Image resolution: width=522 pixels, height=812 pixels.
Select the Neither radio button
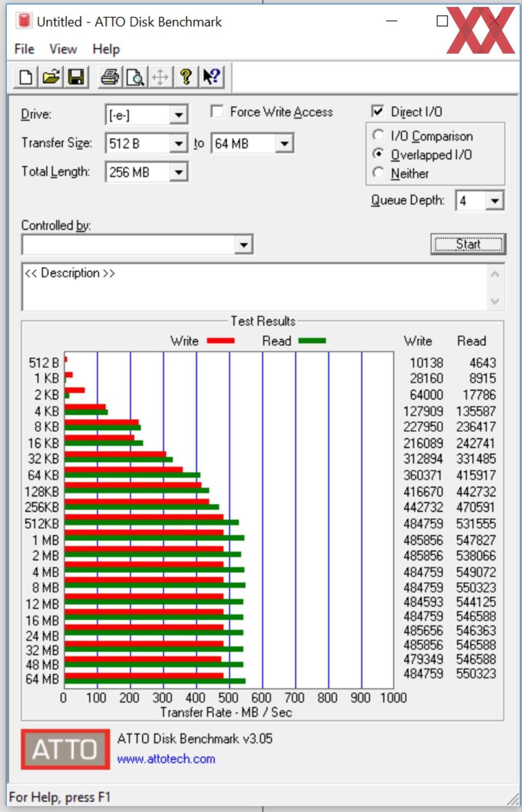coord(378,173)
